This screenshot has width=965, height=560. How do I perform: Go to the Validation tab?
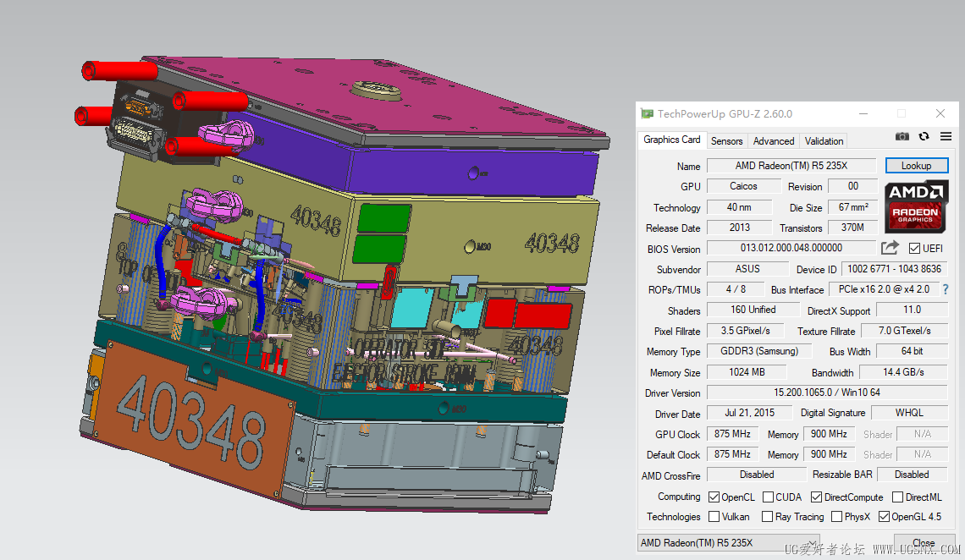tap(824, 140)
